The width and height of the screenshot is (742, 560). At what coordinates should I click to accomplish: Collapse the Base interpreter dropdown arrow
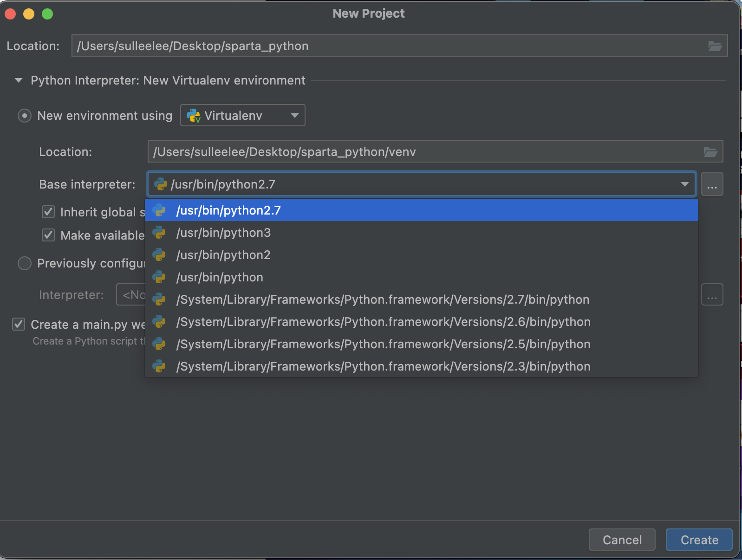click(x=684, y=184)
